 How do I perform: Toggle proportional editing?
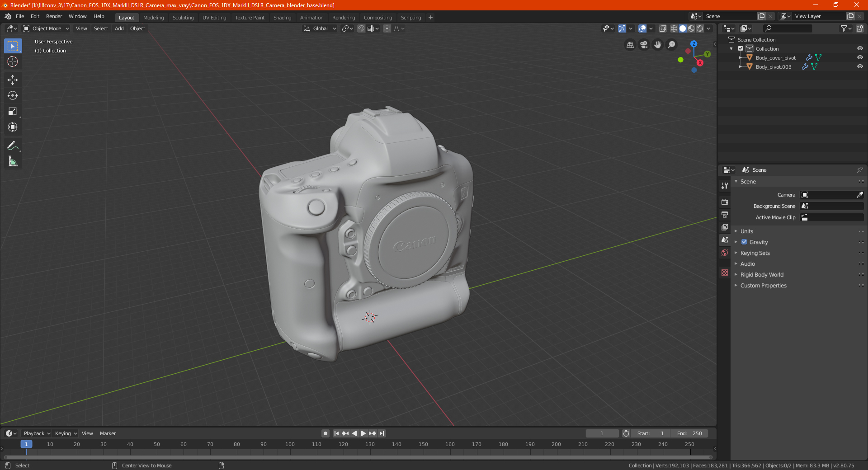click(387, 28)
